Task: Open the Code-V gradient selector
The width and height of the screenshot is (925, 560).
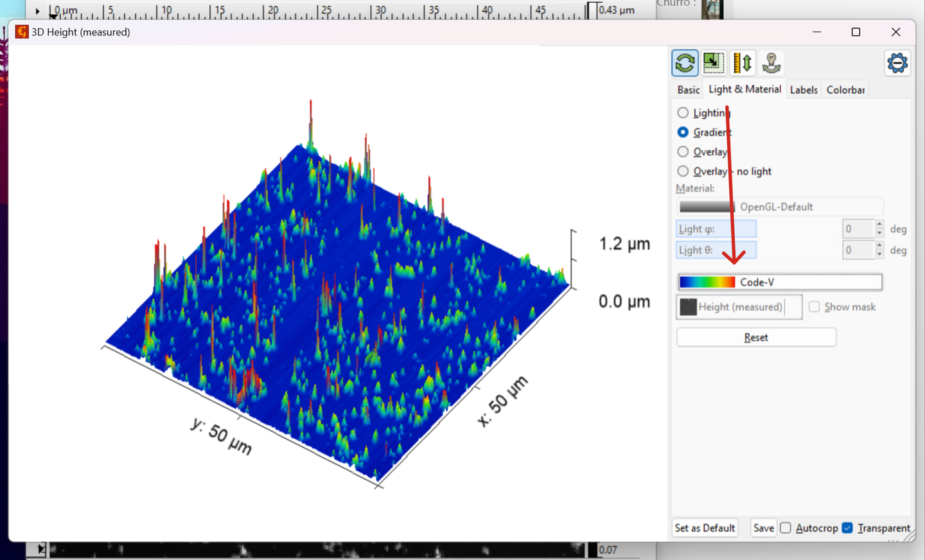Action: click(780, 282)
